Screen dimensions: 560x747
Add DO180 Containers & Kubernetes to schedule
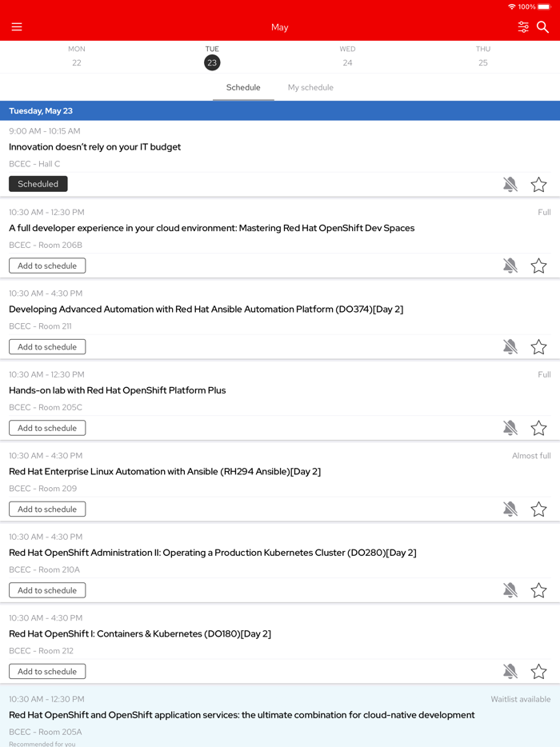[46, 671]
